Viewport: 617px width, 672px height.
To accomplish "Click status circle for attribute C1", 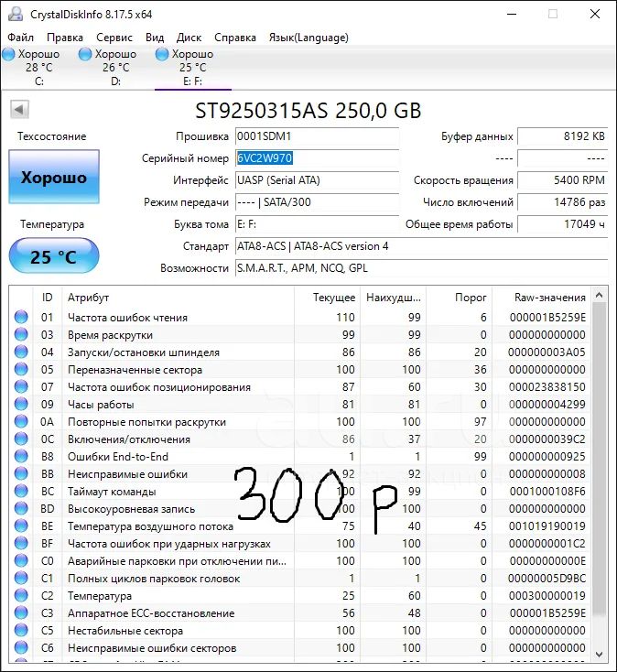I will pyautogui.click(x=21, y=578).
